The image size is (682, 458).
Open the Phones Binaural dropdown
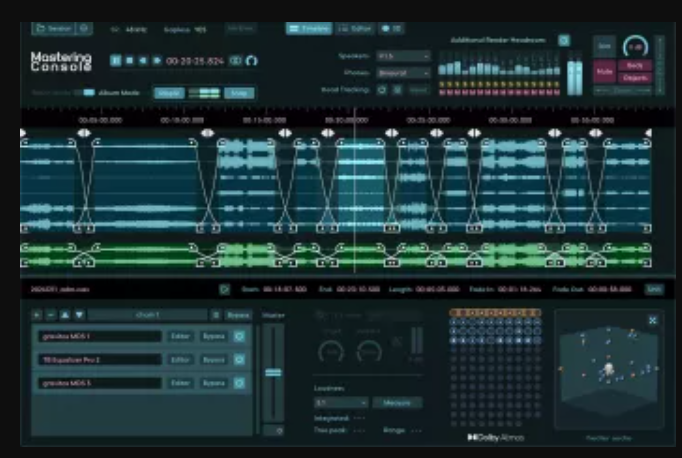404,73
